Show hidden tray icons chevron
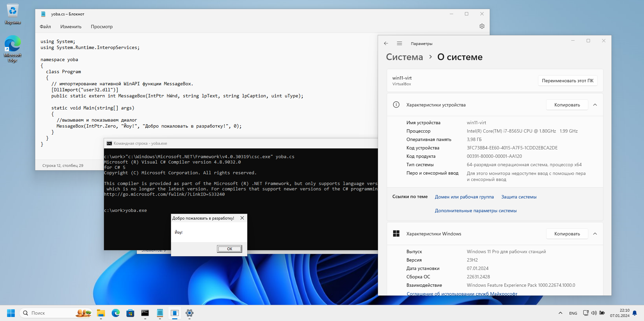 point(560,313)
